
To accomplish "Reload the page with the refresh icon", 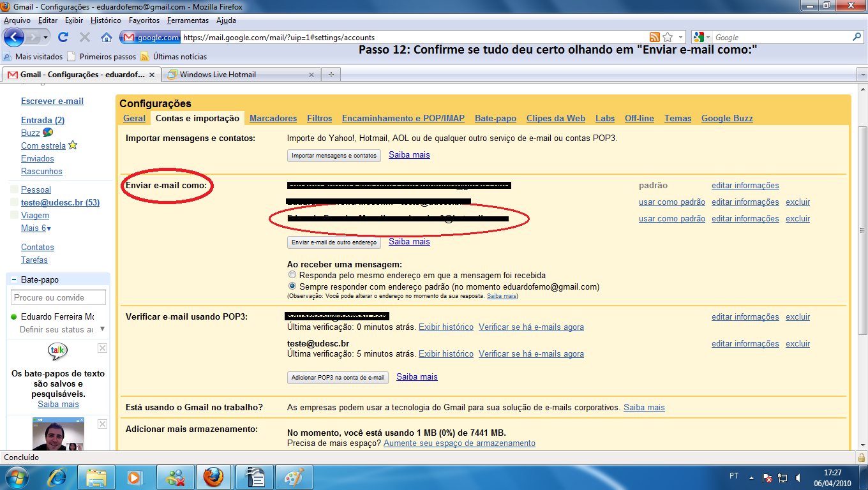I will [x=63, y=37].
